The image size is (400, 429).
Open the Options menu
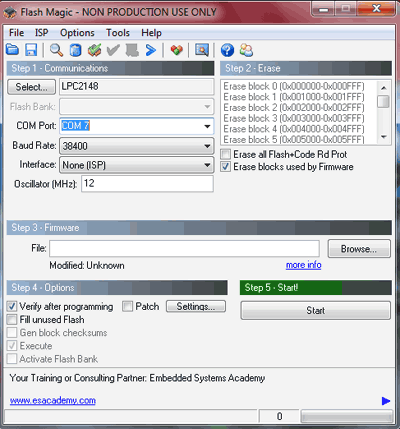[77, 33]
